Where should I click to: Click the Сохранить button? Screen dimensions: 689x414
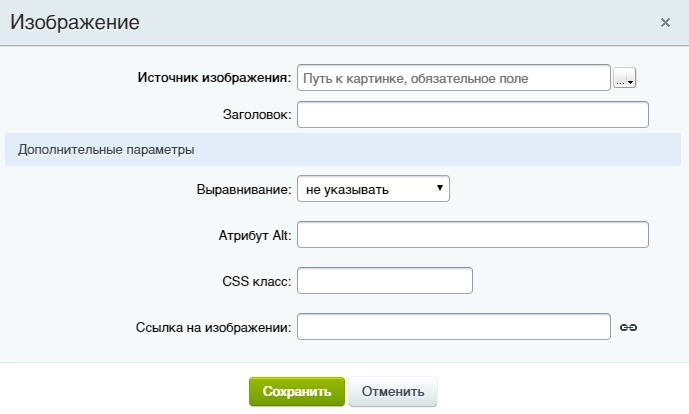coord(296,391)
